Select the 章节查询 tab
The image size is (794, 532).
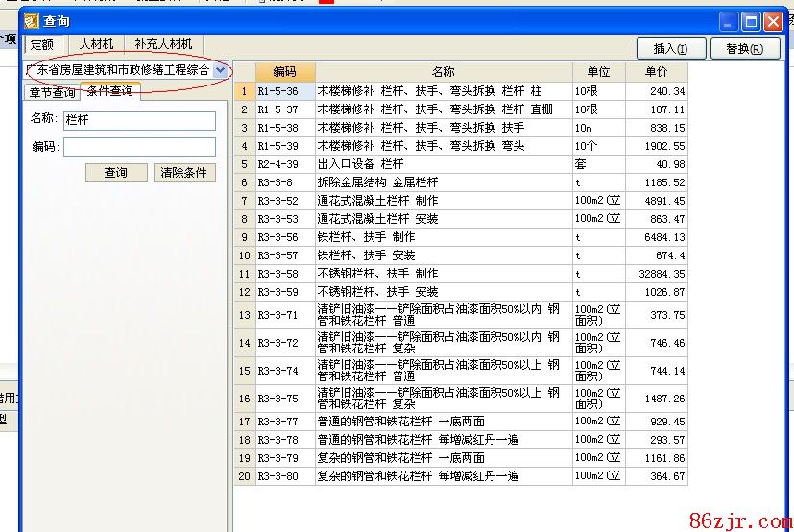[x=52, y=93]
